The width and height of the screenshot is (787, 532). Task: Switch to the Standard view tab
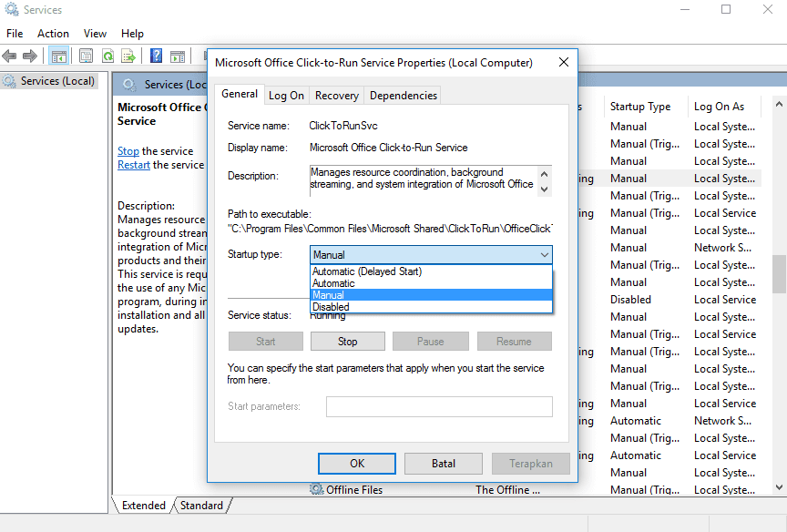click(x=201, y=506)
